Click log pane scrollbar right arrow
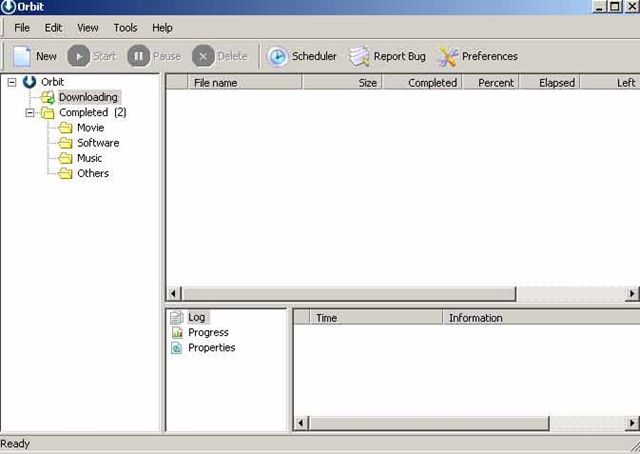Screen dimensions: 640x454 click(632, 423)
